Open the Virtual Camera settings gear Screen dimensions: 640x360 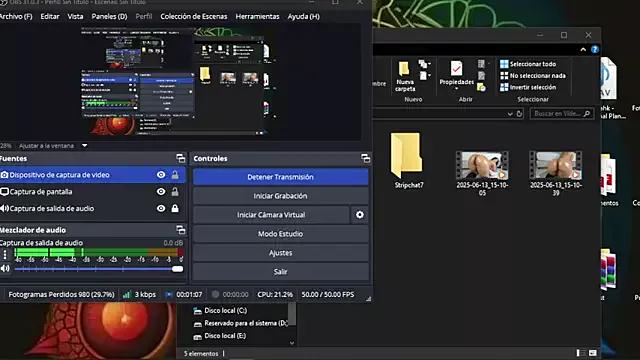tap(360, 215)
